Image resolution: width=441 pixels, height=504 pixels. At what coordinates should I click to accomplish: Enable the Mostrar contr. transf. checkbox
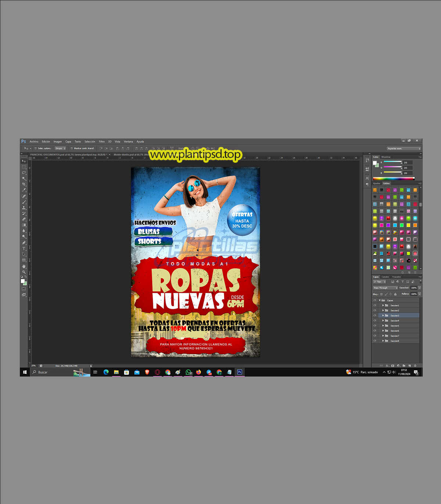(72, 148)
